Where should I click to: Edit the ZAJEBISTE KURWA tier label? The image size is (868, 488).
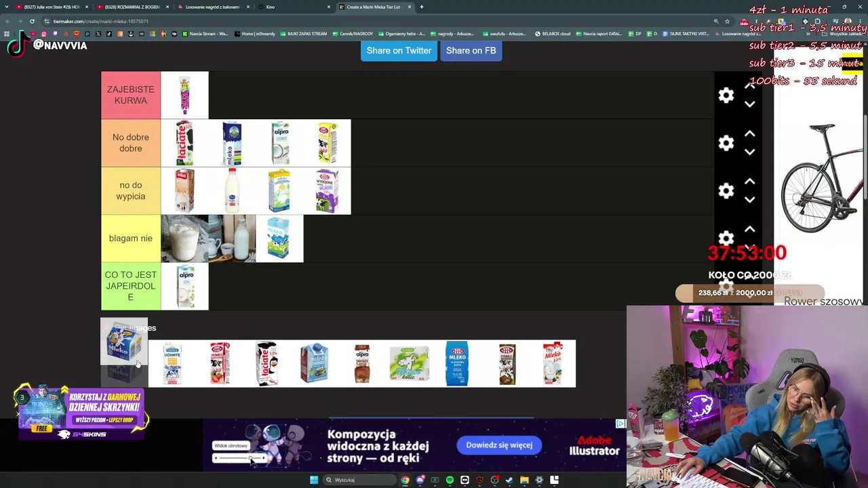click(131, 95)
